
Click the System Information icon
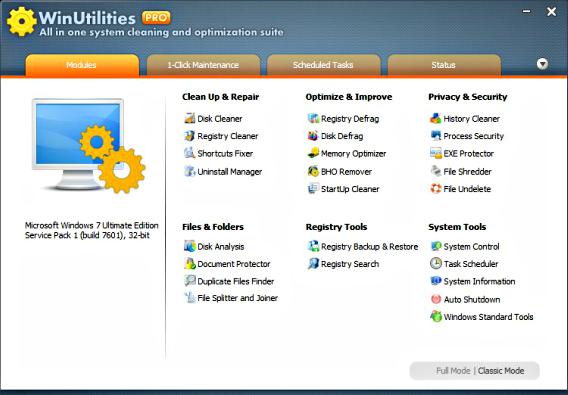(x=436, y=281)
